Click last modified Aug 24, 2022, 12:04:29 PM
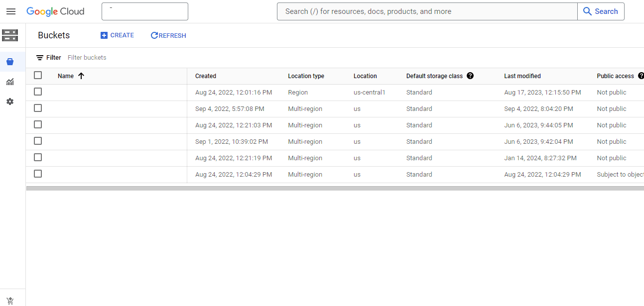This screenshot has height=306, width=644. tap(542, 175)
